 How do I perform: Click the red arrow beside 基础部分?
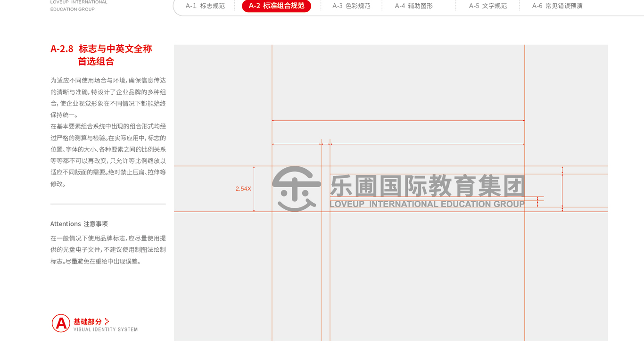point(107,321)
